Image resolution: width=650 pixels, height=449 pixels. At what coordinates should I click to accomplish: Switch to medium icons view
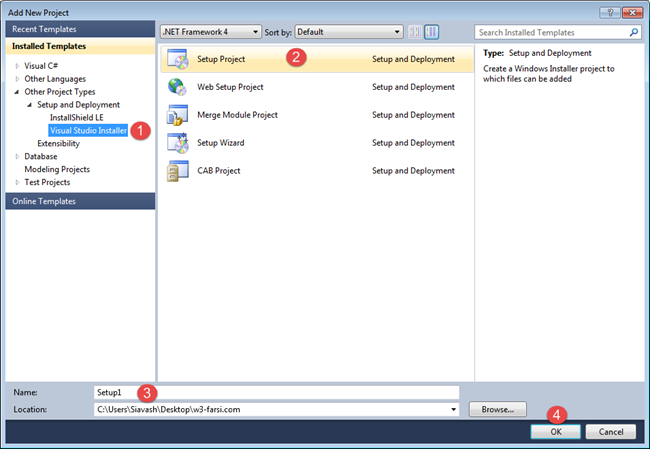[x=432, y=32]
